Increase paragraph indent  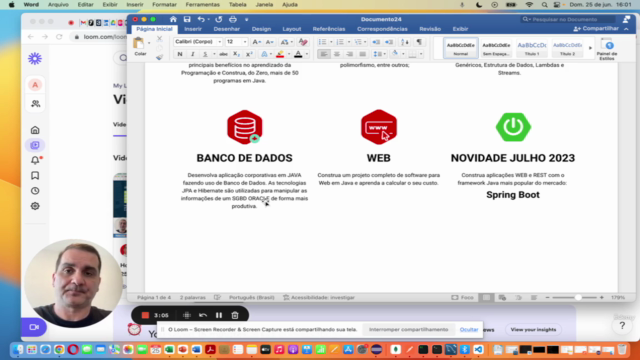(389, 42)
